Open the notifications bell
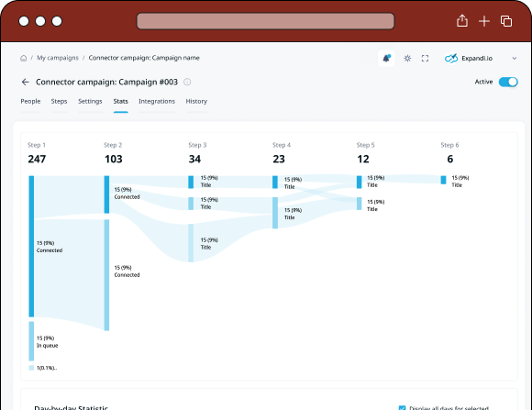Viewport: 532px width, 410px height. coord(386,59)
